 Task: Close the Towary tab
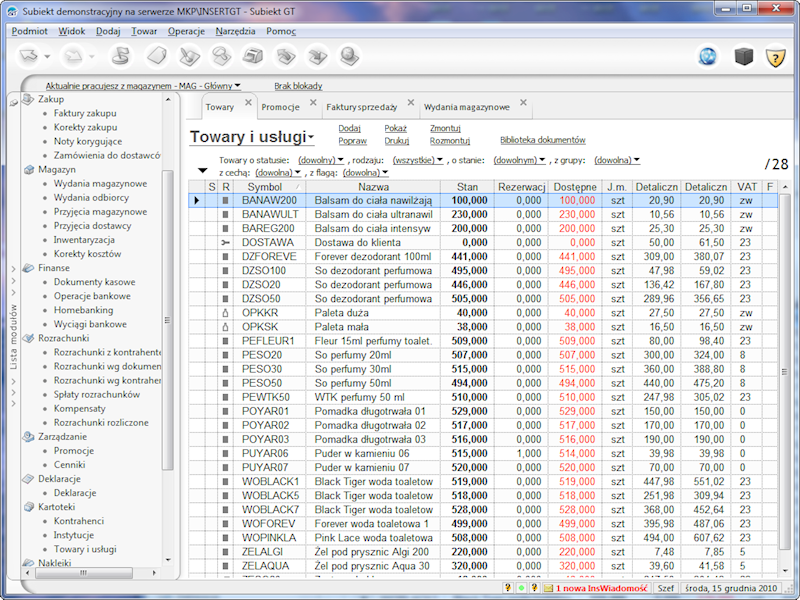click(x=248, y=103)
